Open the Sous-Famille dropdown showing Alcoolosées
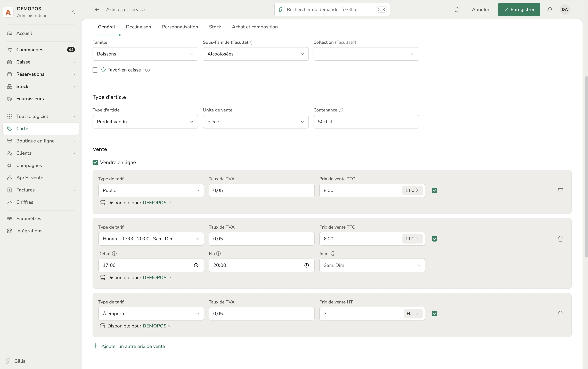 256,54
